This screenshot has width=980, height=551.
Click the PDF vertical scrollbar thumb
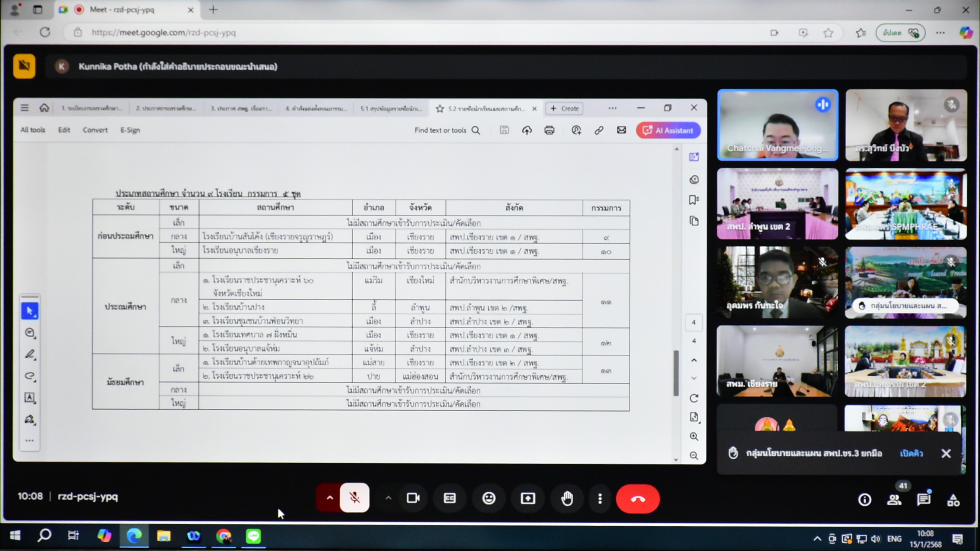[676, 373]
